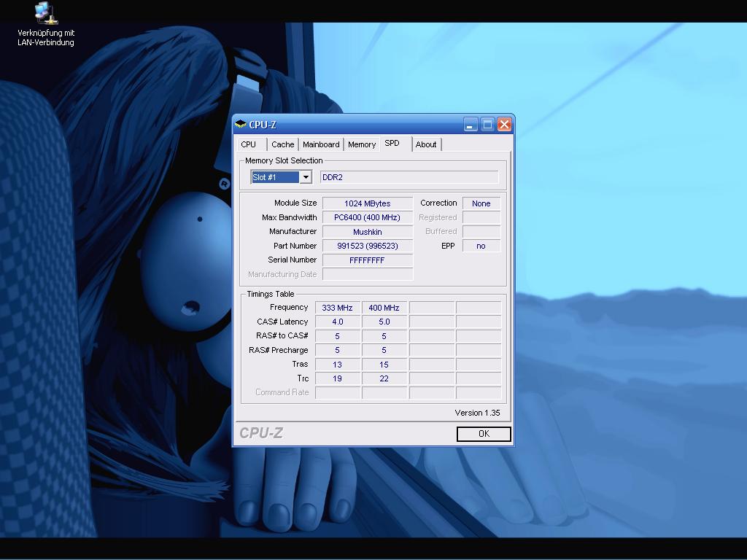
Task: Switch to the CPU tab
Action: tap(248, 144)
